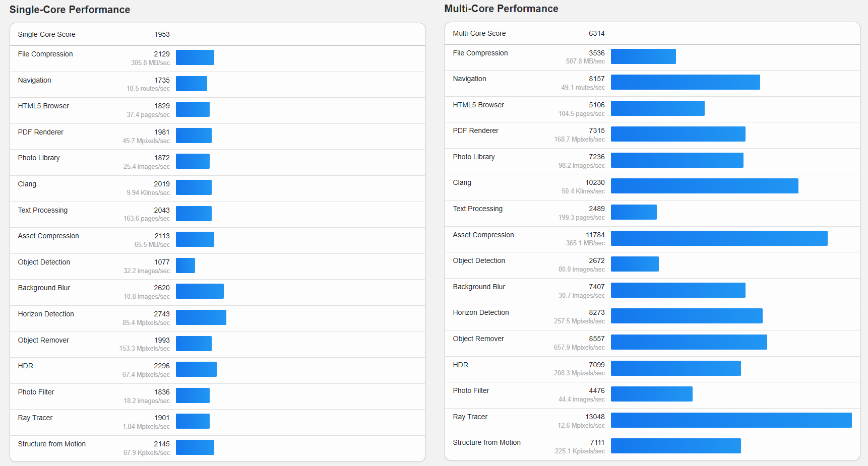Click the multi-core Photo Library score 7236
Screen dimensions: 868x466
596,157
